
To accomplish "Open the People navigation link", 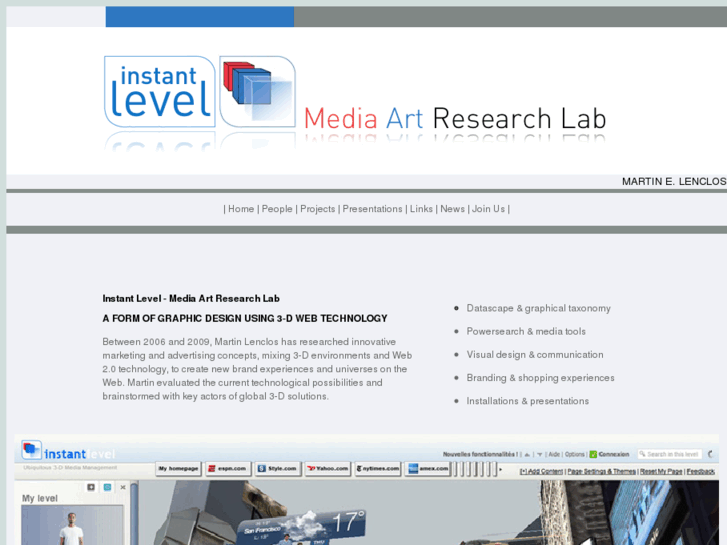I will [x=277, y=209].
